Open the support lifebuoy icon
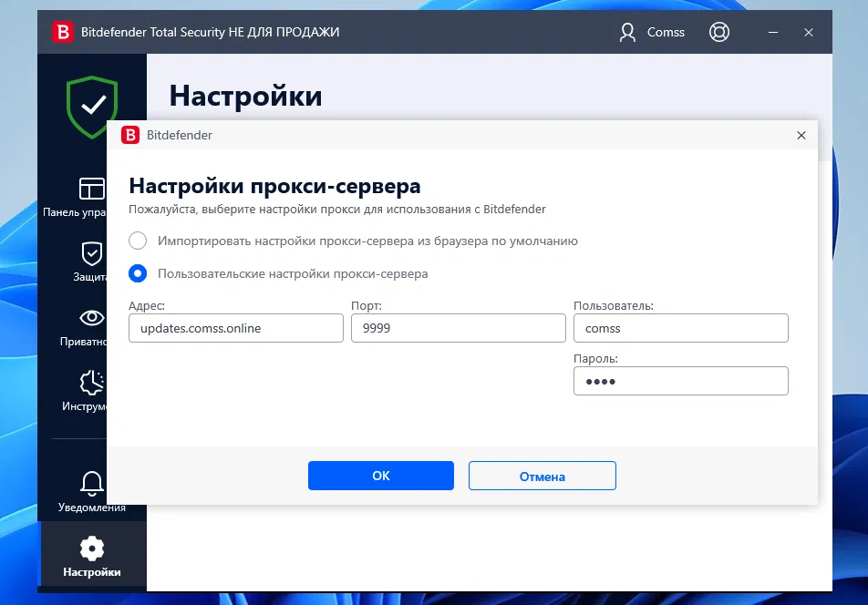This screenshot has width=868, height=605. [719, 32]
